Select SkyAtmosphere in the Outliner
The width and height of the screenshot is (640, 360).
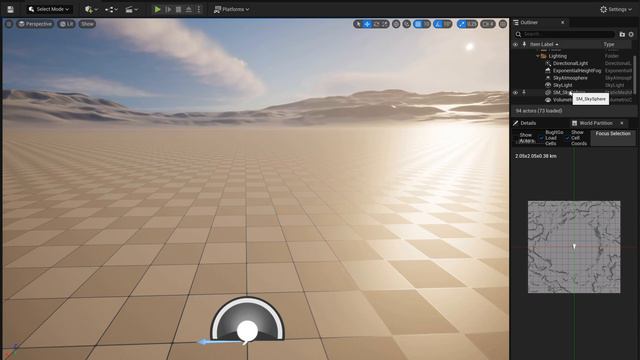(x=570, y=78)
